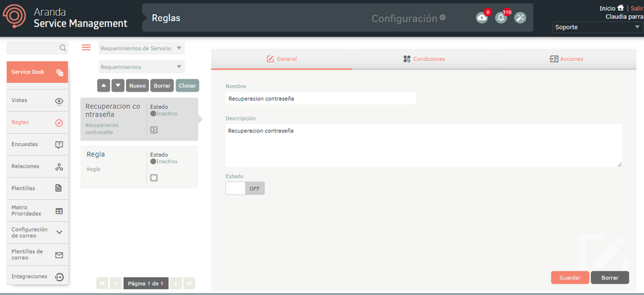The image size is (644, 295).
Task: Expand the Requerimientos de Servicio dropdown
Action: click(141, 48)
